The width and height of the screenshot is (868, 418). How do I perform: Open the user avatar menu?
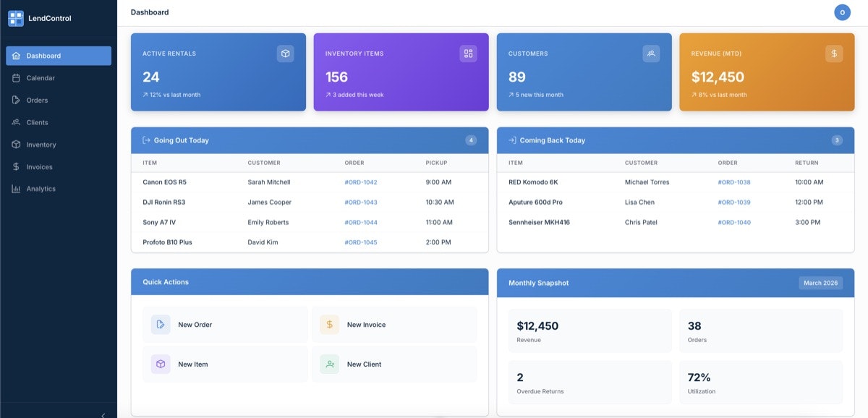click(x=842, y=12)
